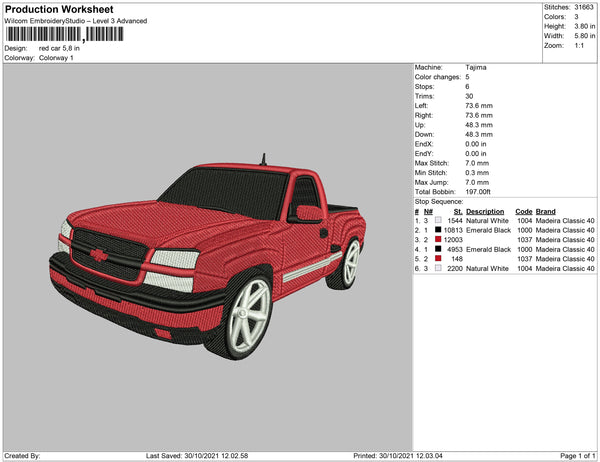600x462 pixels.
Task: Click the 'Down:' label
Action: [424, 134]
